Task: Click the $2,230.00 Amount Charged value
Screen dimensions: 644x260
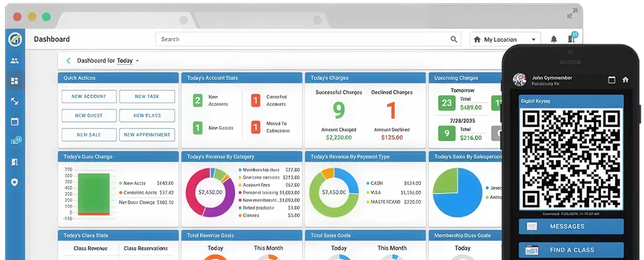Action: tap(339, 138)
